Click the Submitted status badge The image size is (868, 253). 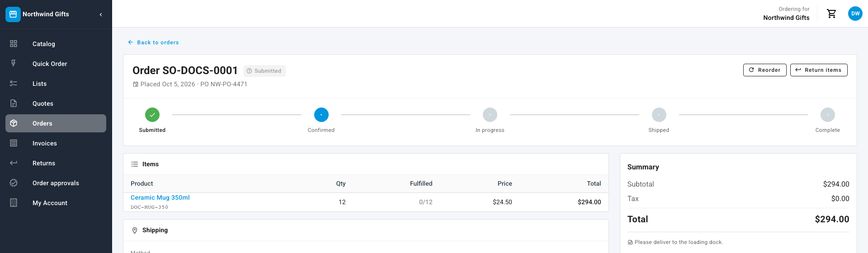[x=264, y=71]
